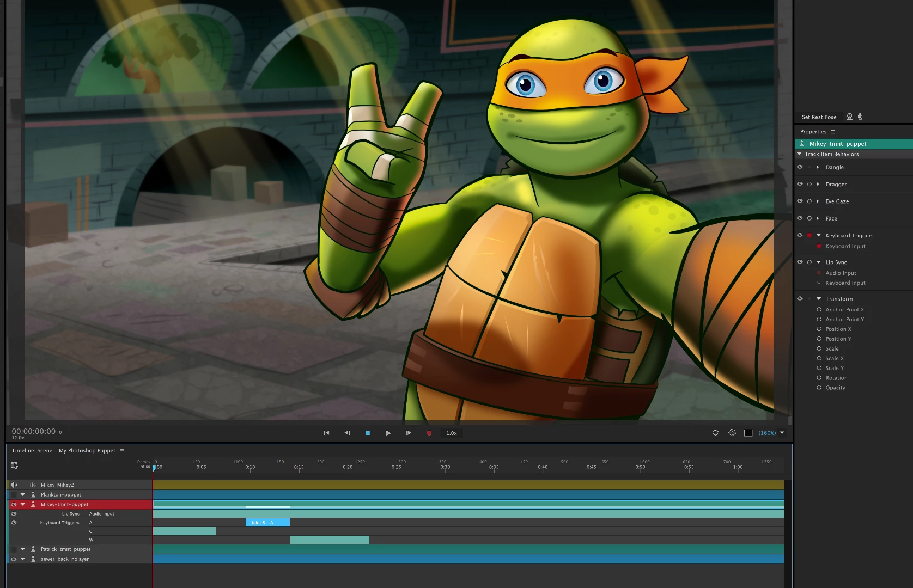Toggle the microphone input icon
913x588 pixels.
[x=860, y=117]
